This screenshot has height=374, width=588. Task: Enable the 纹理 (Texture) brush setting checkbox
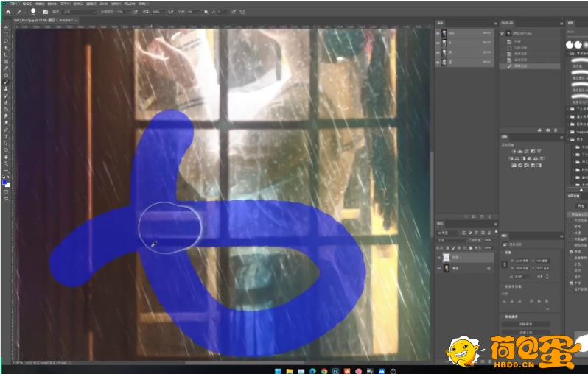coord(571,233)
